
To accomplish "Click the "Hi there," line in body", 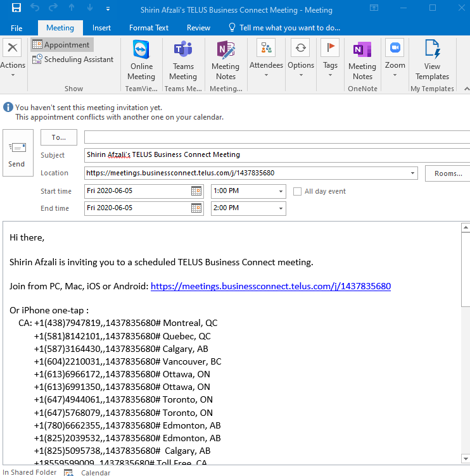I will coord(27,237).
